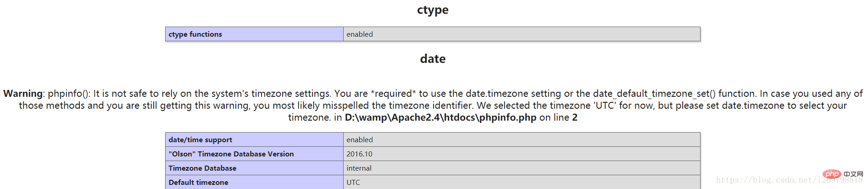Click the bold line number 2
The height and width of the screenshot is (189, 868).
[x=575, y=117]
